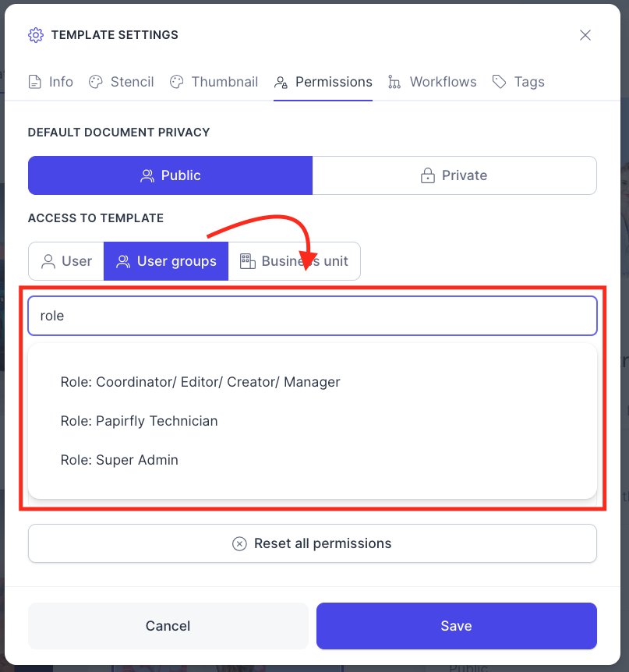Image resolution: width=629 pixels, height=672 pixels.
Task: Click the Info tab document icon
Action: [x=35, y=81]
